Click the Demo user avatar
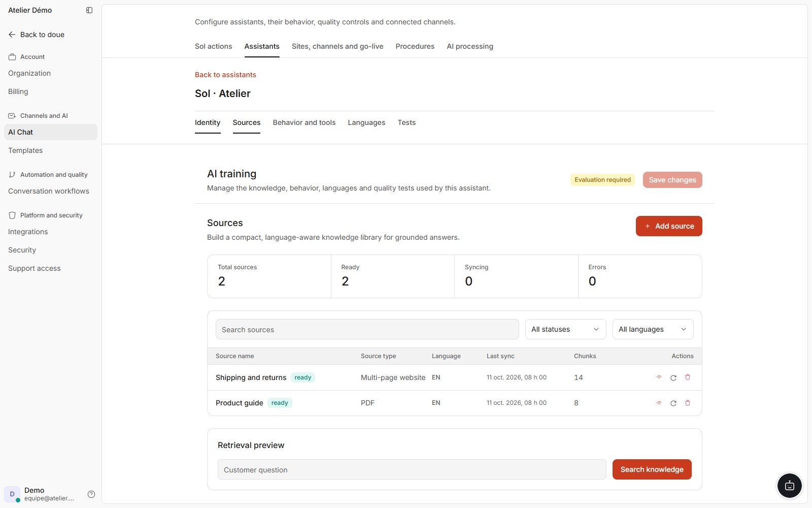Viewport: 812px width, 508px height. (12, 494)
